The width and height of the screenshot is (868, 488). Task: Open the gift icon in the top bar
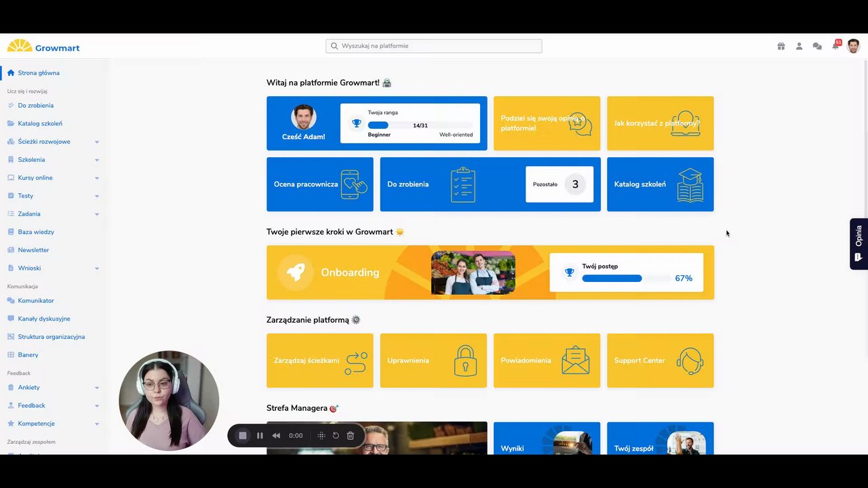tap(781, 46)
